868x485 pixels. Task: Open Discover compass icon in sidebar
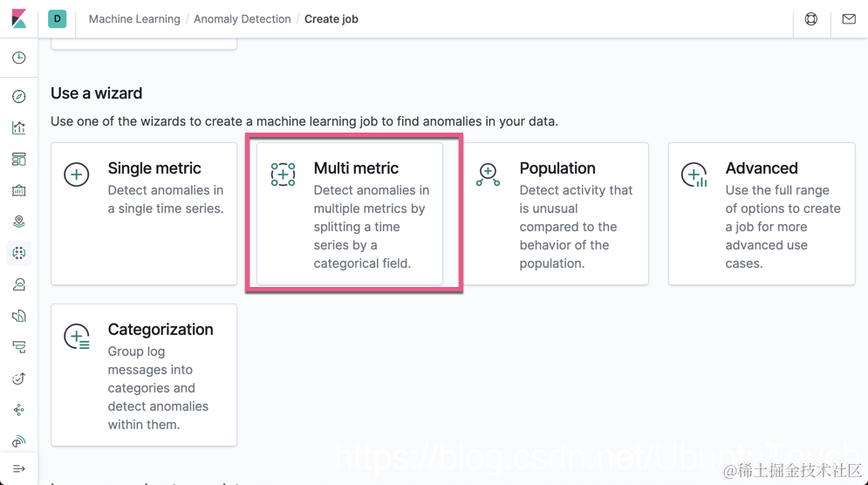pyautogui.click(x=18, y=96)
